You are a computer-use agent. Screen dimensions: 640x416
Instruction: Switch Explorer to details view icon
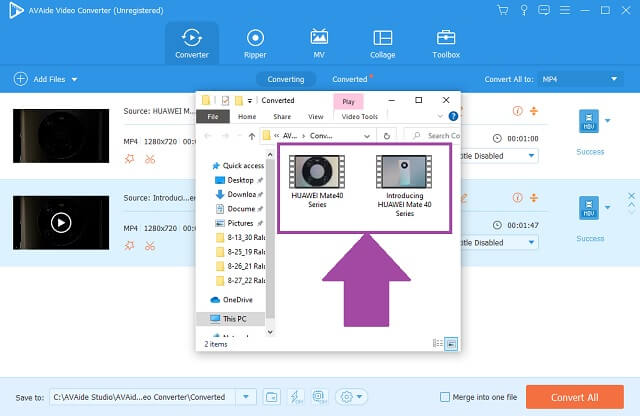(438, 343)
